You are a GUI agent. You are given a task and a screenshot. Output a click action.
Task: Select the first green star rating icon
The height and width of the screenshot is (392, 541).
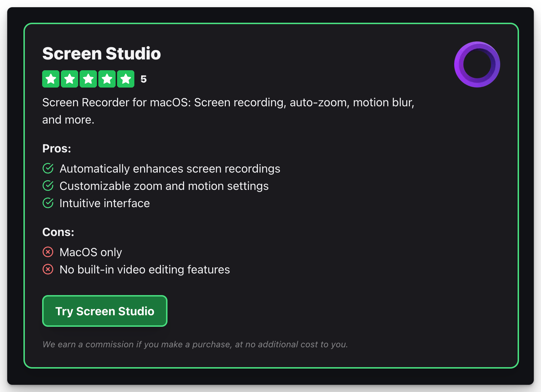pyautogui.click(x=51, y=79)
